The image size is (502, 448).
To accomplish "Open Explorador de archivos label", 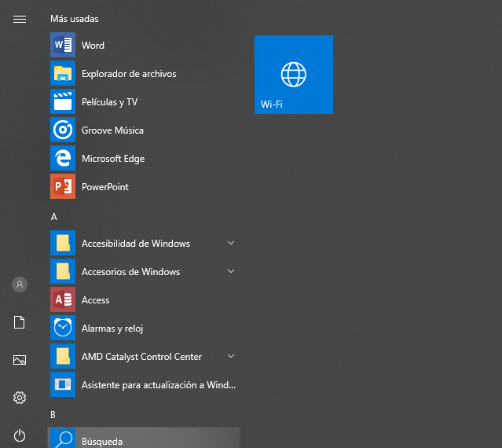I will coord(129,74).
